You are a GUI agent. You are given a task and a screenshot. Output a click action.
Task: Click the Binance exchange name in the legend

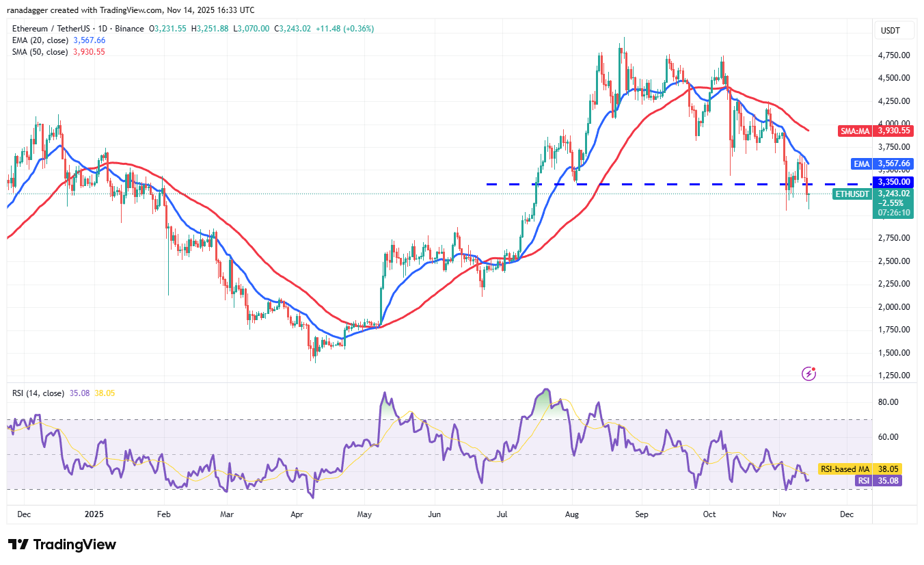tap(129, 30)
